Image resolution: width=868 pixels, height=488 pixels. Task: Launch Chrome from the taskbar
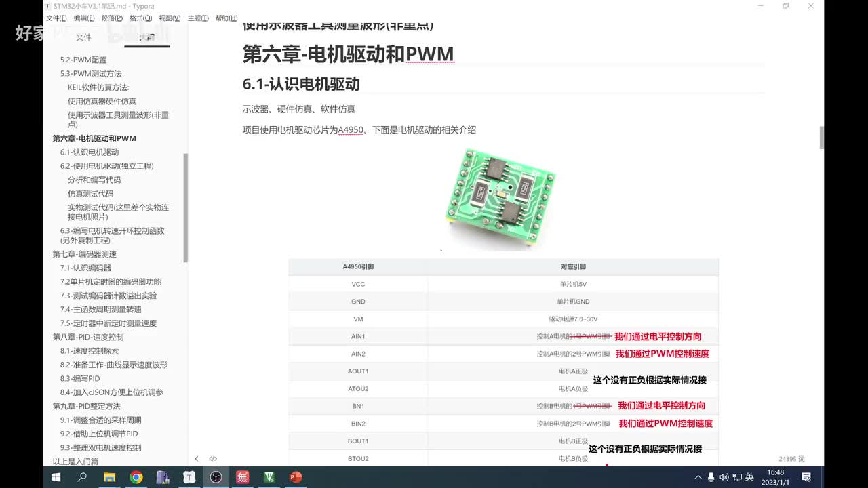(136, 477)
